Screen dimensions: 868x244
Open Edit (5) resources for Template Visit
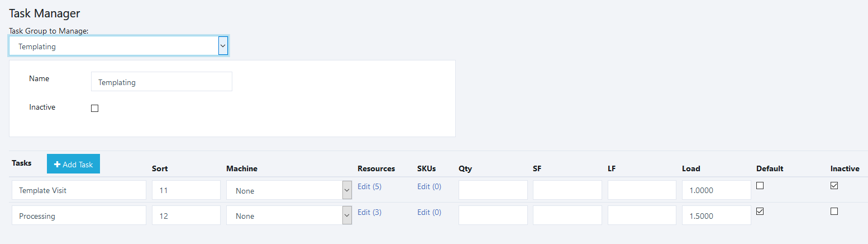coord(369,186)
